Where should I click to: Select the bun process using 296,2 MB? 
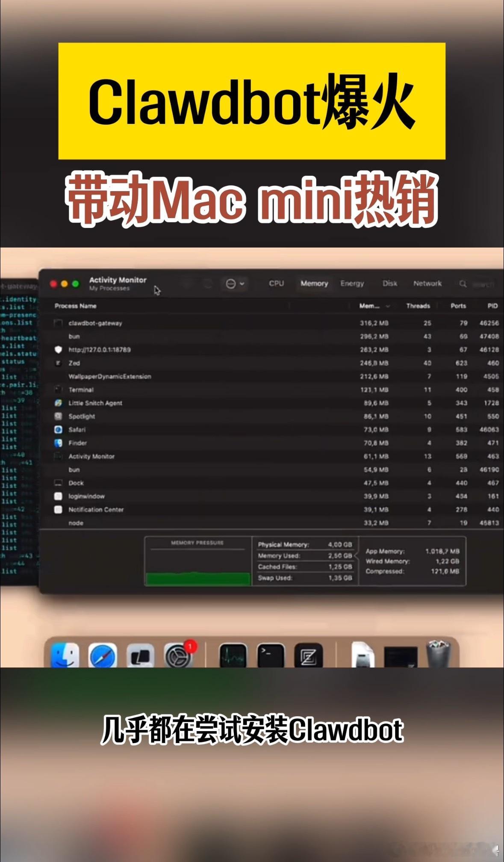click(74, 337)
